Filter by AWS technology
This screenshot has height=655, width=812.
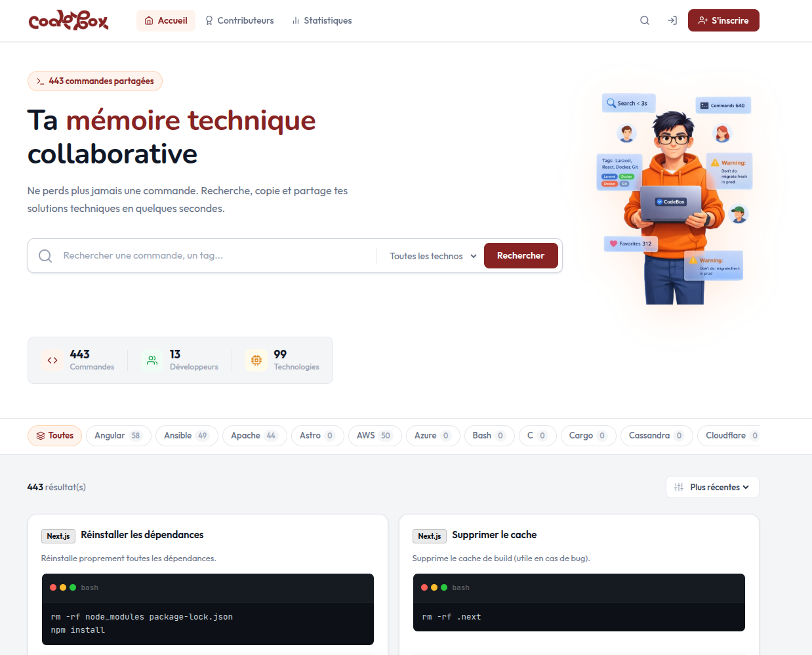[375, 436]
